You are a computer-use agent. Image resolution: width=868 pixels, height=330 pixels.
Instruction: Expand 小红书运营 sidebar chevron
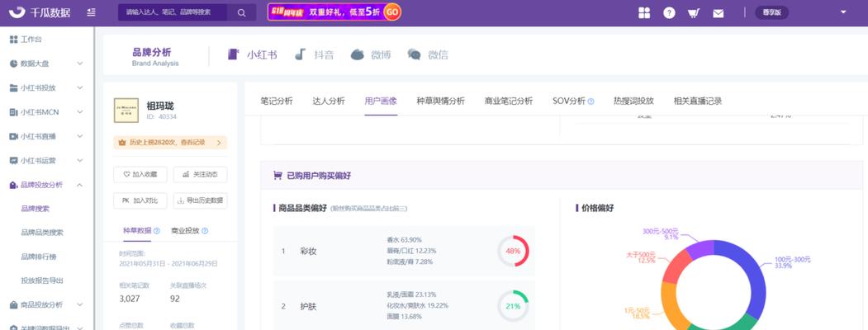(x=80, y=160)
